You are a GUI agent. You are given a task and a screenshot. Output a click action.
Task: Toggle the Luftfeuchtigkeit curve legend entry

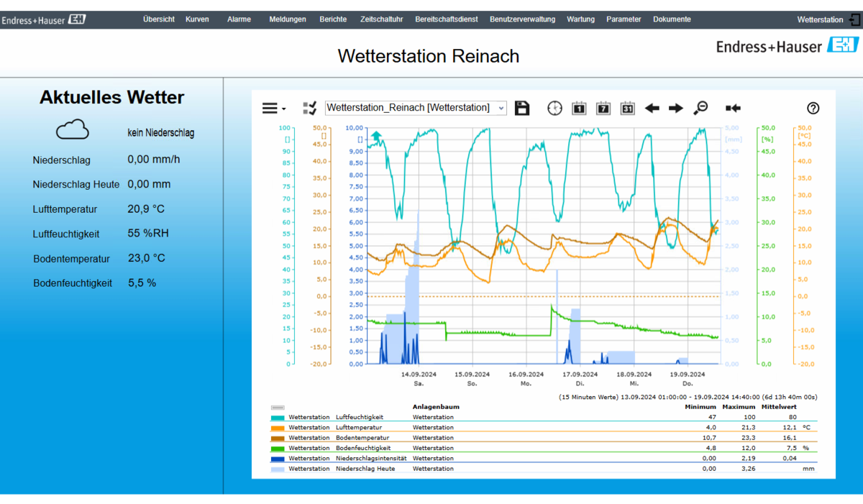pos(359,417)
